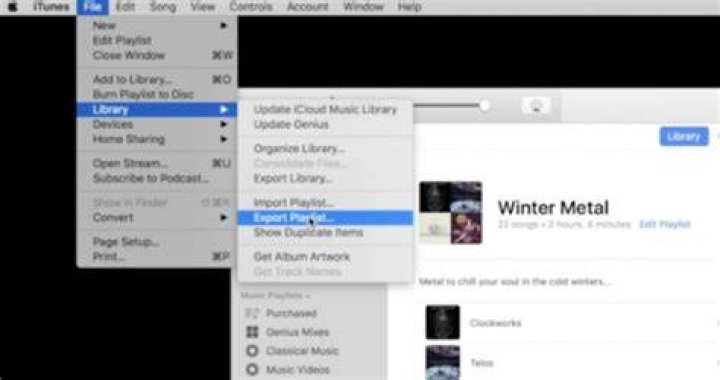Open the Classical Music playlist

(302, 351)
